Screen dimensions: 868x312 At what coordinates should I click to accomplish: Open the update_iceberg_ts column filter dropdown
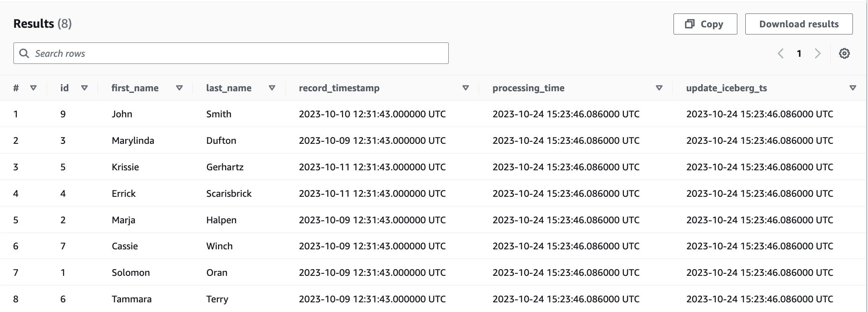click(x=853, y=88)
